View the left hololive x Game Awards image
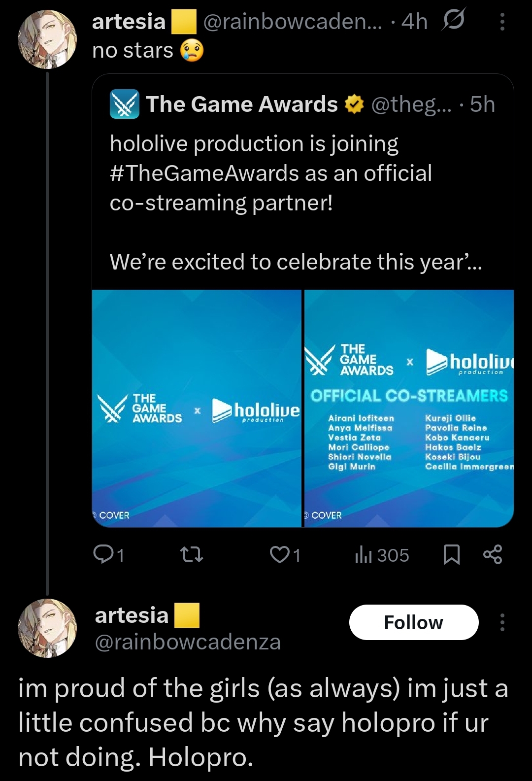532x781 pixels. (x=197, y=408)
